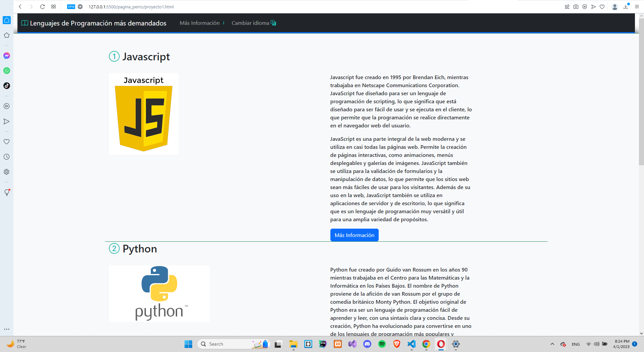Open the volume speaker tray icon
Image resolution: width=644 pixels, height=352 pixels.
tap(597, 344)
